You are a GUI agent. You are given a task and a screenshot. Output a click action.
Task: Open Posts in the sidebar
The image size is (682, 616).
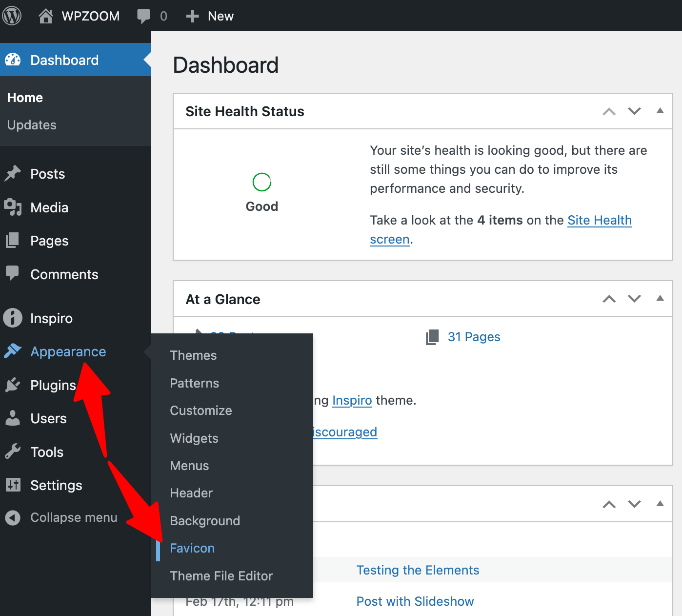(48, 174)
